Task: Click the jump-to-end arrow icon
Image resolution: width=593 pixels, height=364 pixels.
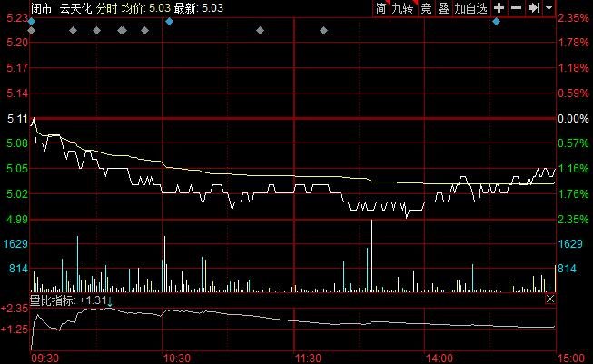Action: click(534, 7)
